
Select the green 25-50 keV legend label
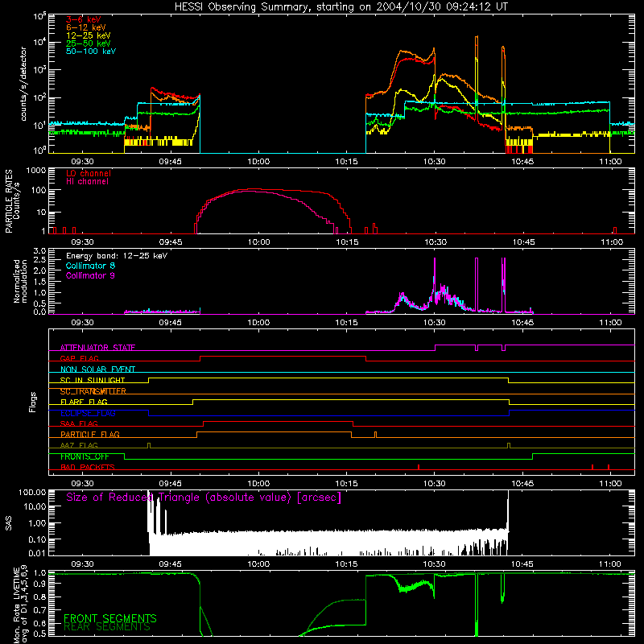89,43
